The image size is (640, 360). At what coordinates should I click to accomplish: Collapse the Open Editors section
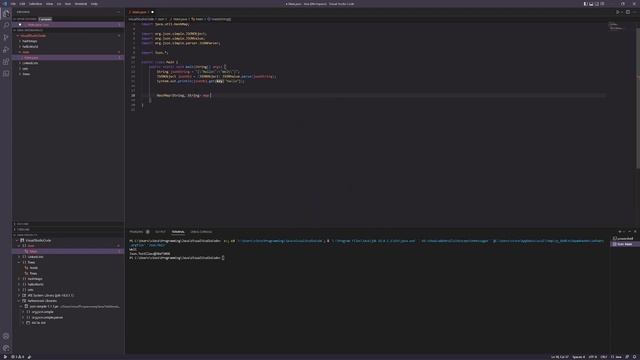(25, 19)
